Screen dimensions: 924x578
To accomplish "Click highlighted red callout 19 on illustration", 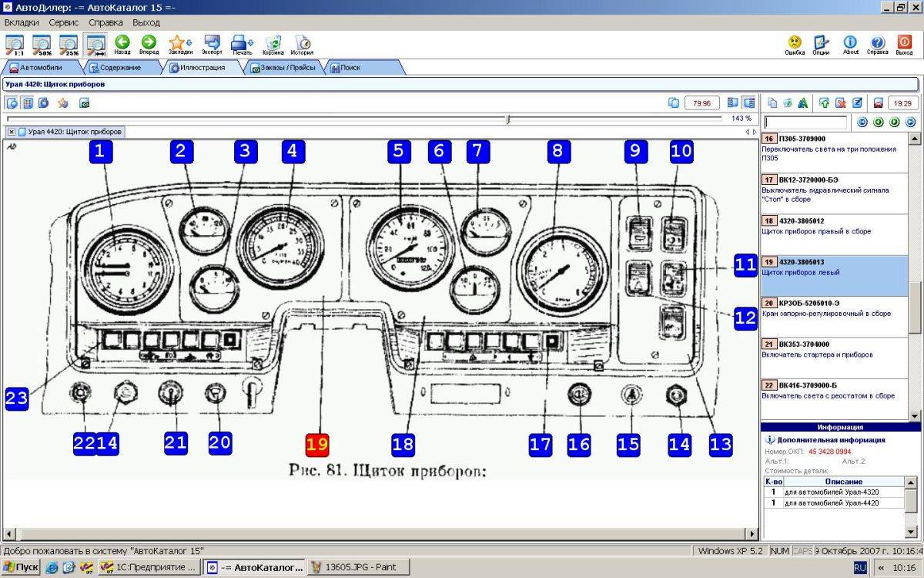I will click(x=317, y=444).
